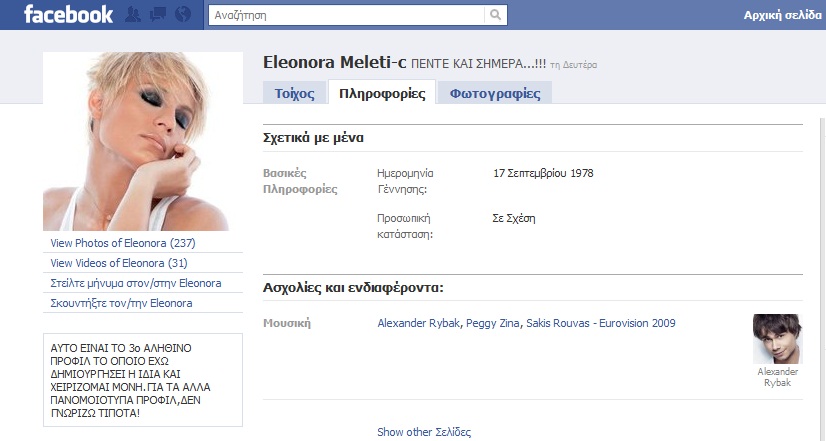Click the Σε Σχέση relationship value
The image size is (826, 441).
pos(514,218)
